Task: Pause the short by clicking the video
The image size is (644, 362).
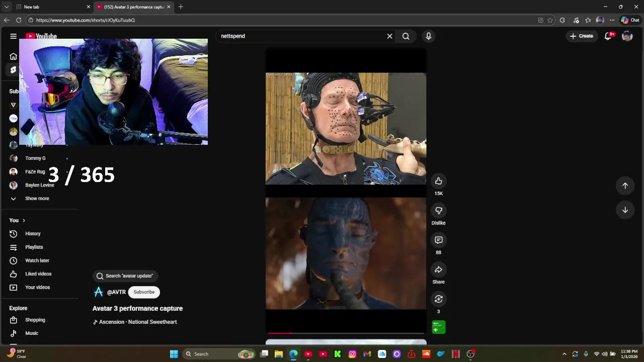Action: (346, 191)
